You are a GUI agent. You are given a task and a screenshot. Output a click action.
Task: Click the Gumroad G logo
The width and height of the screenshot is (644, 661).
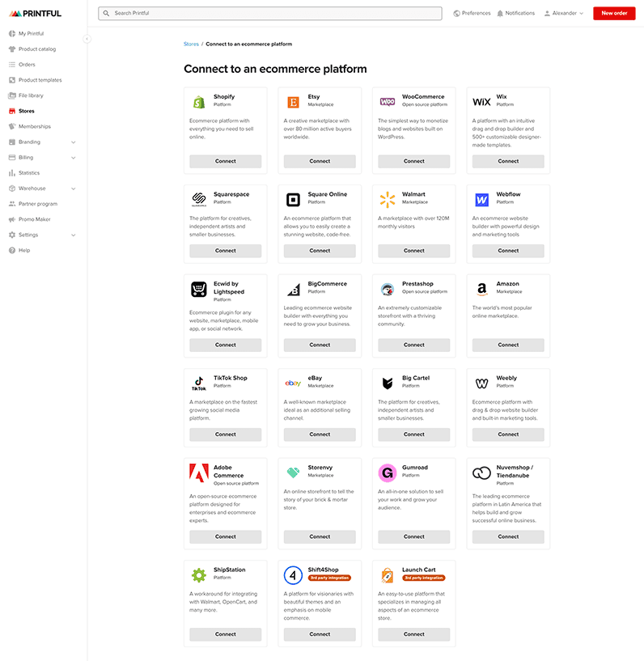(388, 473)
